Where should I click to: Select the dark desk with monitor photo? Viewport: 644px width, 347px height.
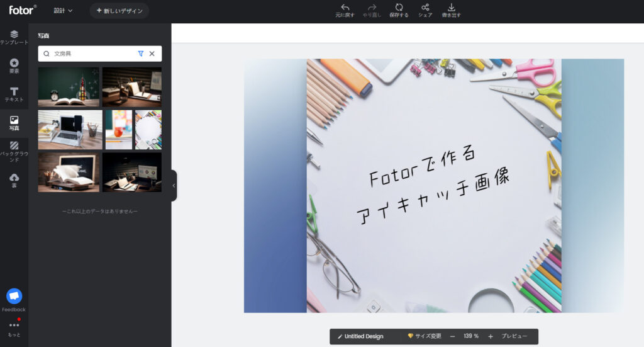[x=132, y=173]
